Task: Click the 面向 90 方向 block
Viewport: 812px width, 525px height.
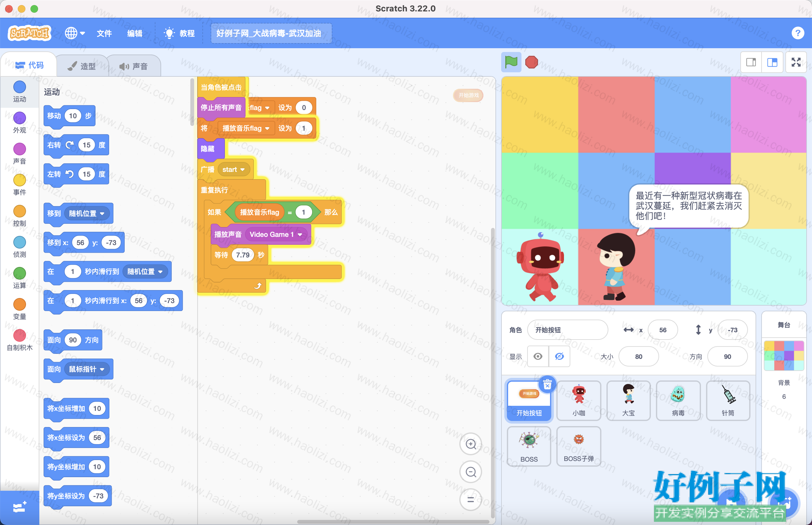Action: pos(73,340)
